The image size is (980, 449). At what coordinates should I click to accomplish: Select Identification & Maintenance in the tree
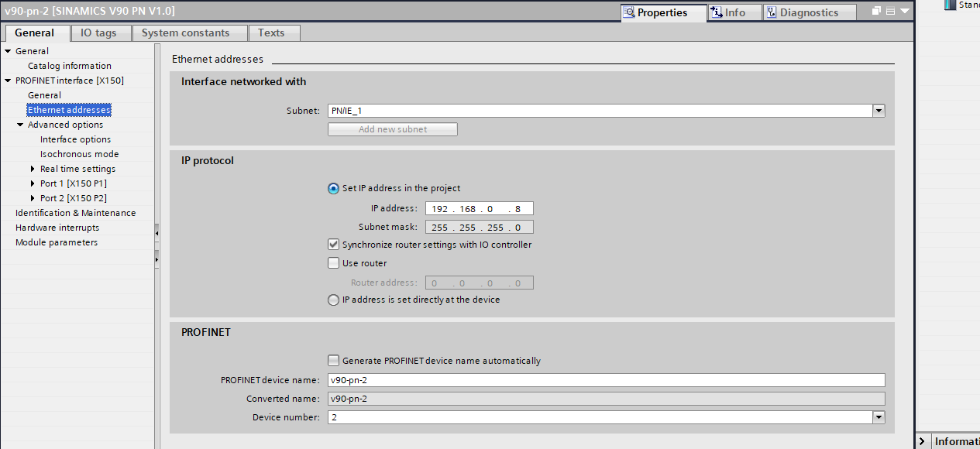(x=75, y=213)
